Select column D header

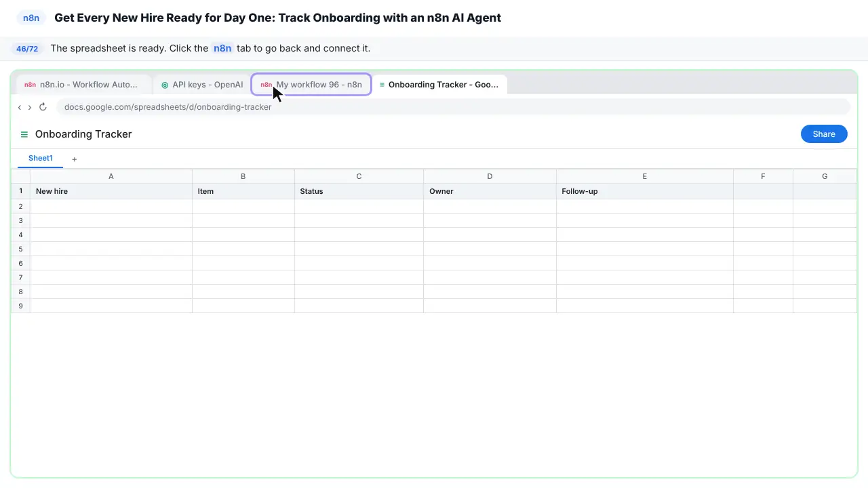(x=490, y=176)
